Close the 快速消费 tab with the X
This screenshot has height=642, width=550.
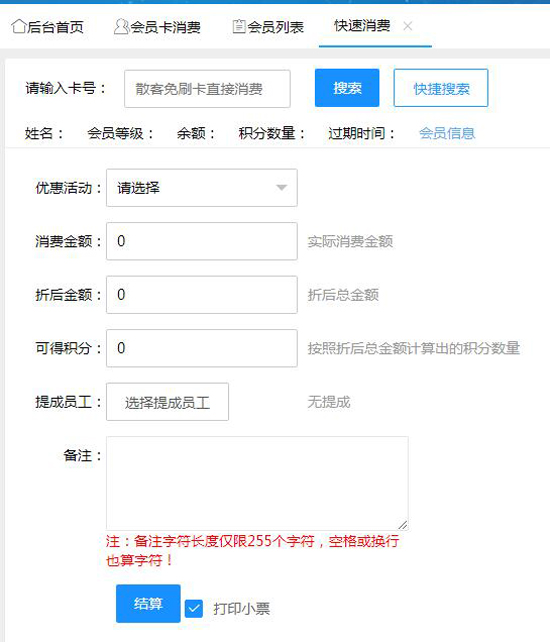(407, 26)
